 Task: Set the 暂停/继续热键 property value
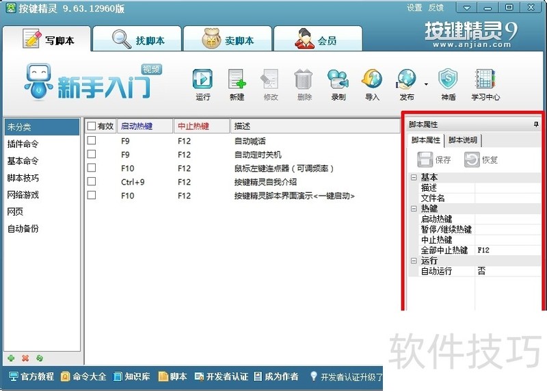pos(507,229)
